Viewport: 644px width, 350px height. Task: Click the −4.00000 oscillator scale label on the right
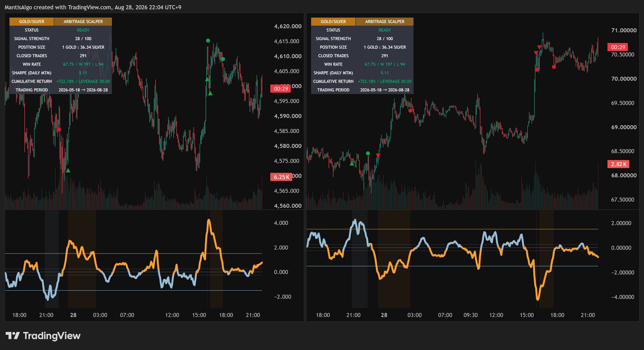622,297
